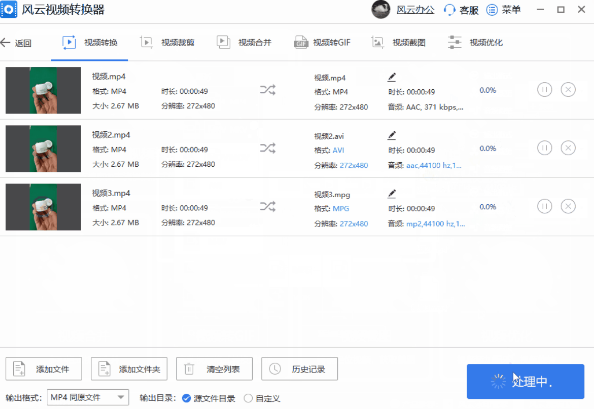Viewport: 594px width, 409px height.
Task: Switch to 视频转GIF tab
Action: point(322,42)
